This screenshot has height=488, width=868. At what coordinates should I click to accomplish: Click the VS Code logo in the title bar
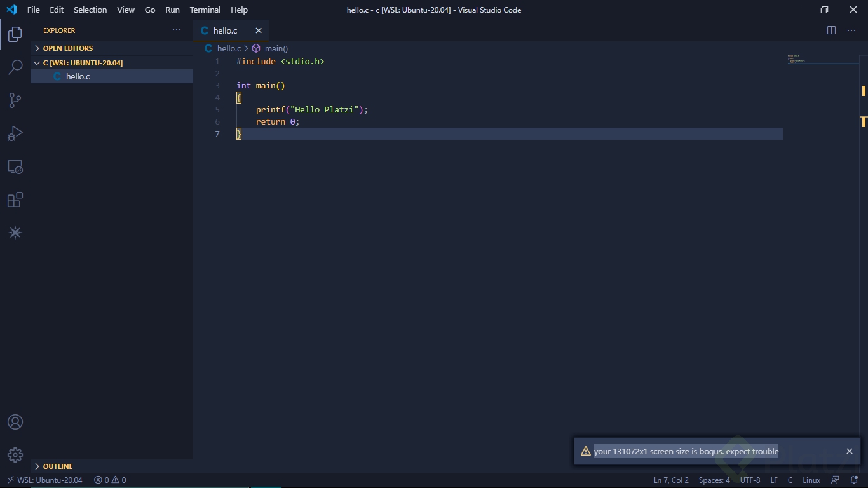(x=11, y=10)
